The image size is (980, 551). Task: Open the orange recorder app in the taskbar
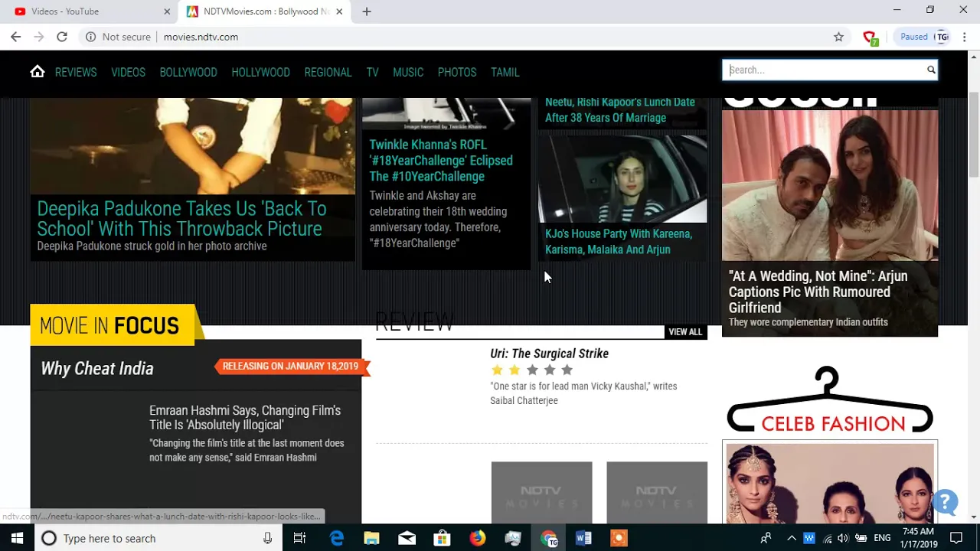tap(619, 538)
